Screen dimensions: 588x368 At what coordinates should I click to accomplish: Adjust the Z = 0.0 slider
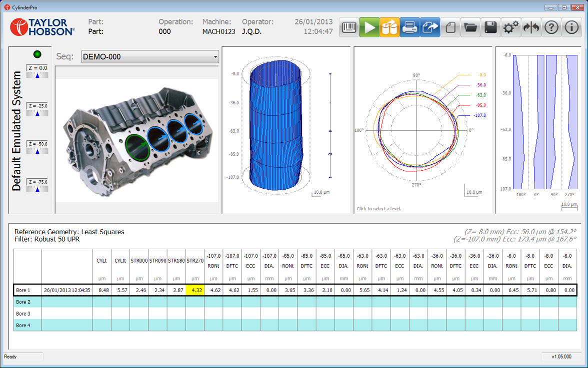click(x=37, y=75)
